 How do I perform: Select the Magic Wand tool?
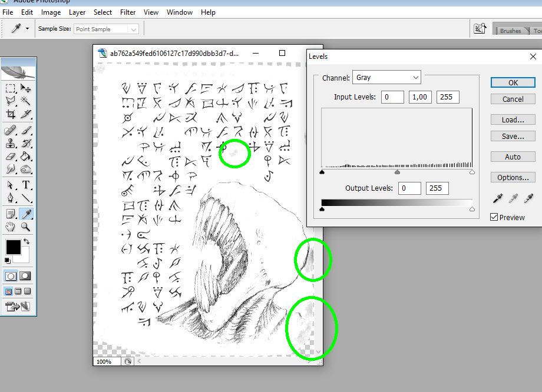click(x=25, y=101)
